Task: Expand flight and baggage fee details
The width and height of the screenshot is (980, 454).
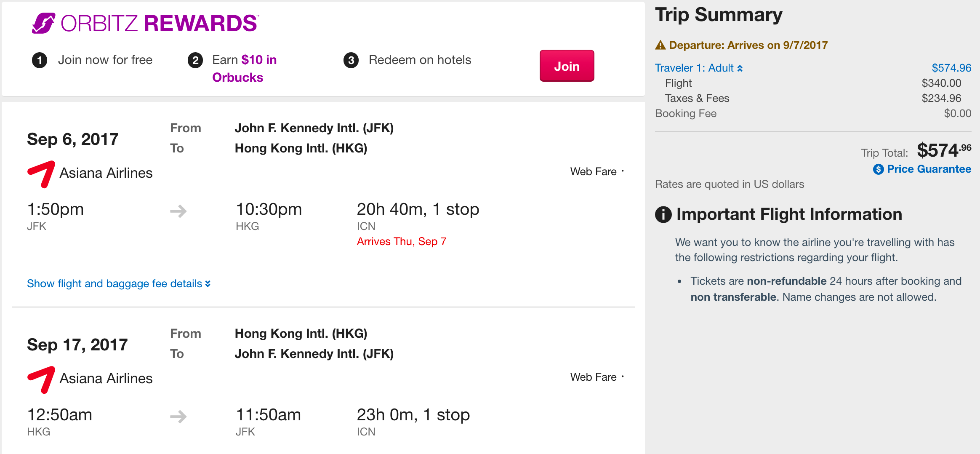Action: tap(118, 283)
